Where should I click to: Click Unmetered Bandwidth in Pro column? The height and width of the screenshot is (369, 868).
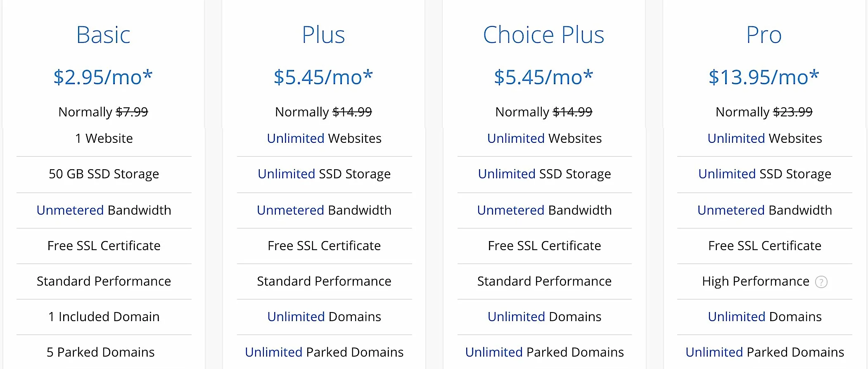point(765,210)
